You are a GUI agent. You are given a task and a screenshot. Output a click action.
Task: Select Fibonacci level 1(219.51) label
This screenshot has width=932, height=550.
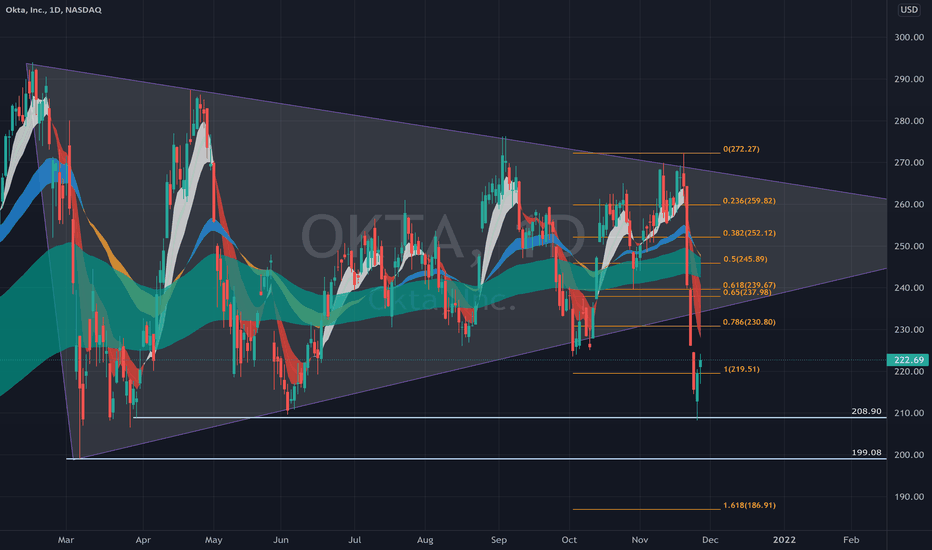(x=741, y=369)
